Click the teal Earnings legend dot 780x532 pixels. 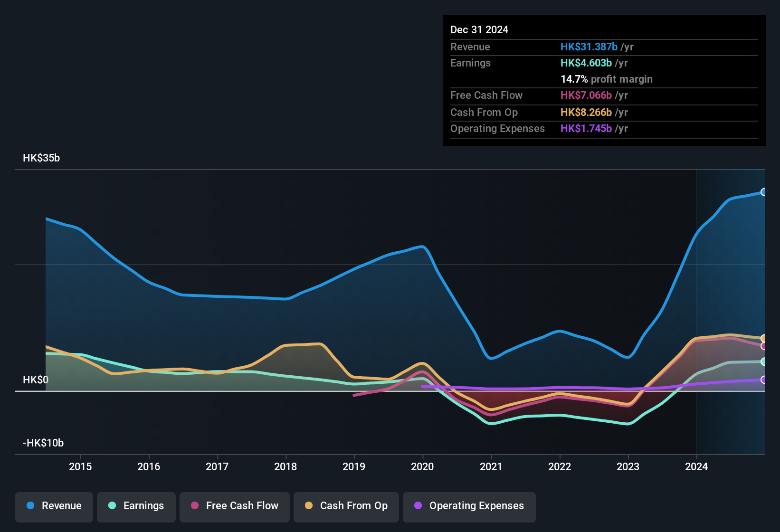tap(112, 506)
